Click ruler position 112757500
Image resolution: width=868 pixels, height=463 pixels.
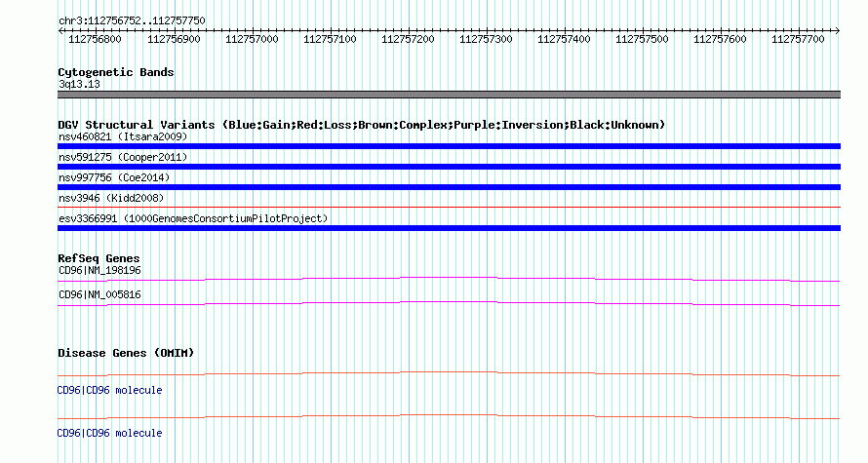[642, 39]
